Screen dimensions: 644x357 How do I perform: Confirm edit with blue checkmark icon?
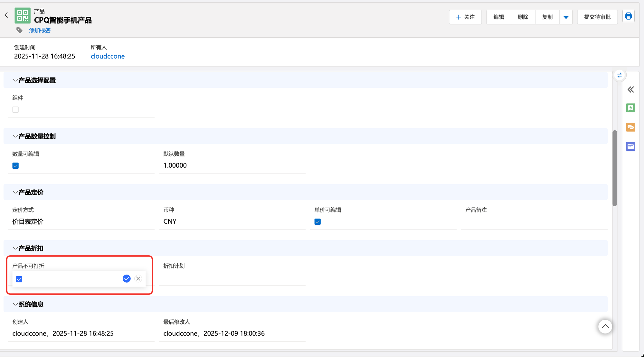click(127, 279)
